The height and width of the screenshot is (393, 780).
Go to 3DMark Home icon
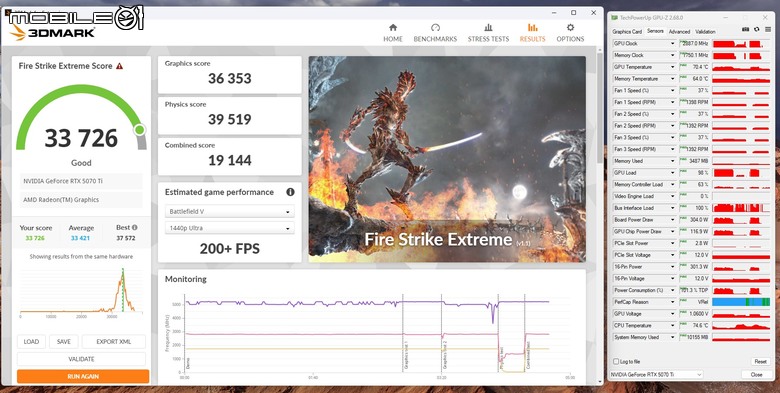click(x=393, y=28)
